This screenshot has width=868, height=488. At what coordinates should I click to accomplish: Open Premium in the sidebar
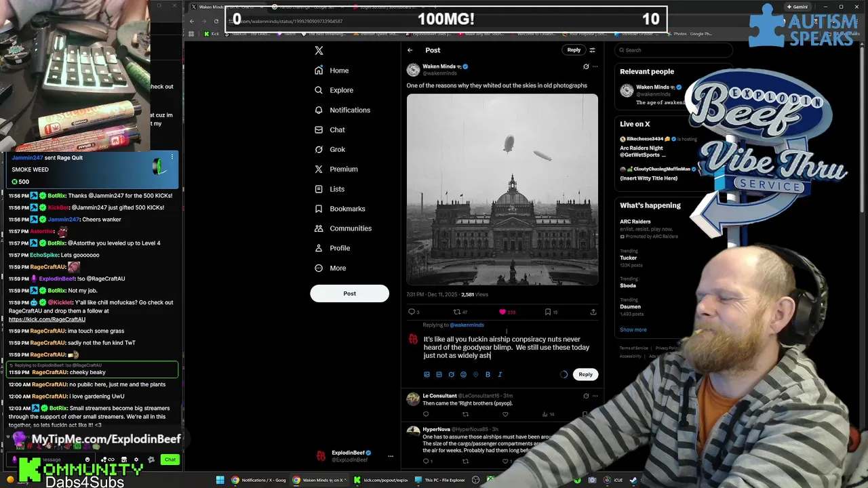[x=336, y=169]
